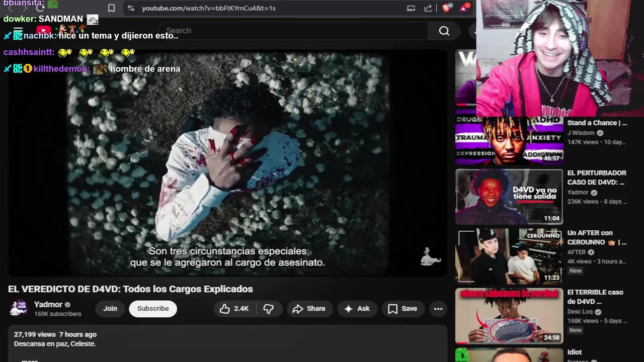Open El TERRIBLE caso de D4VD title
This screenshot has width=644, height=362.
[x=595, y=297]
